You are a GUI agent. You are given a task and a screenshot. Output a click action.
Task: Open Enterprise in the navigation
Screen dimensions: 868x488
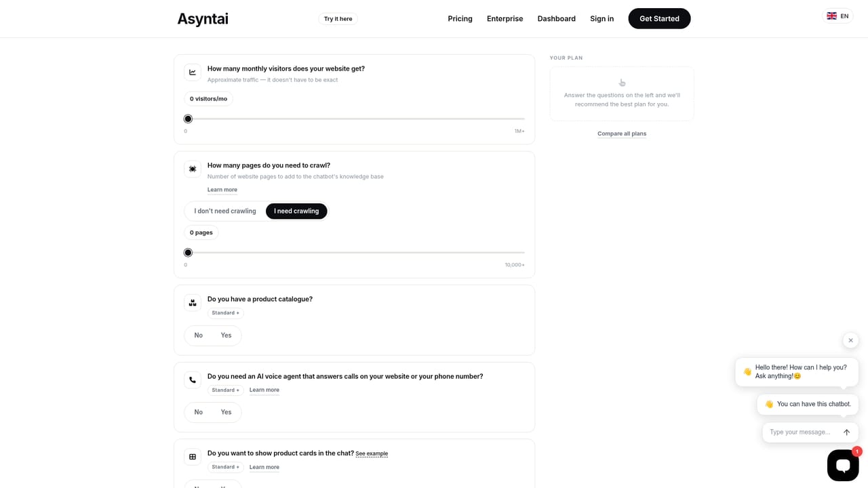[x=505, y=19]
